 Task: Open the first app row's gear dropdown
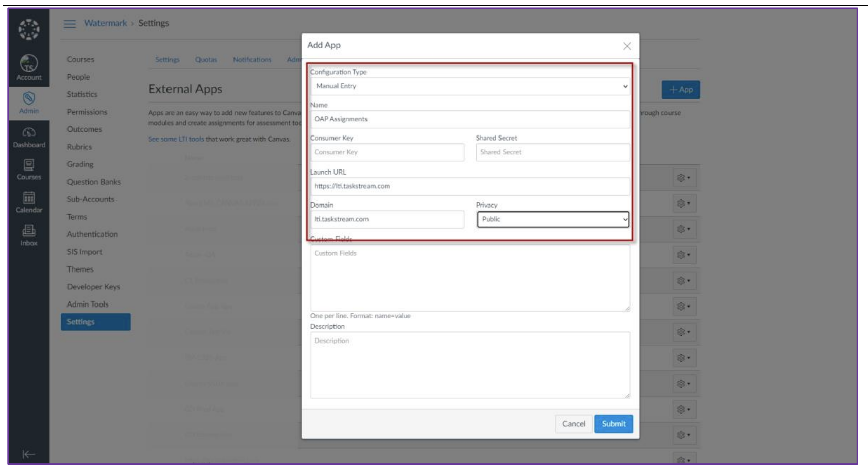(683, 178)
